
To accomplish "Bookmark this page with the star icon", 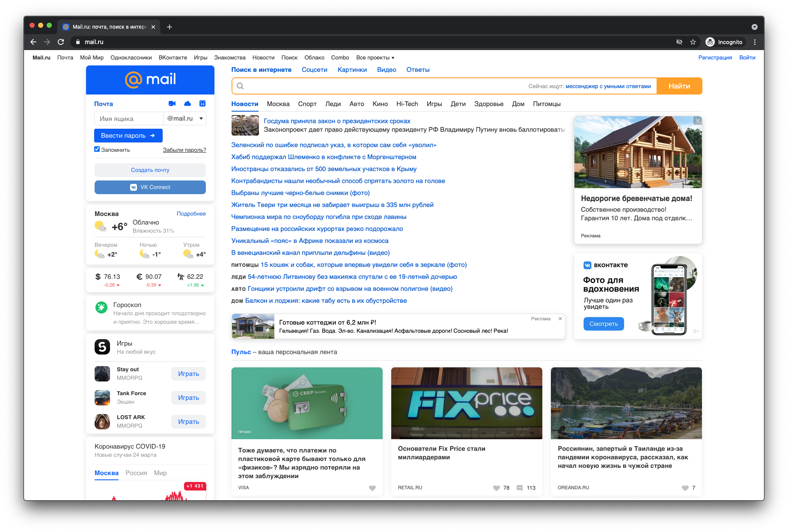I will (693, 42).
